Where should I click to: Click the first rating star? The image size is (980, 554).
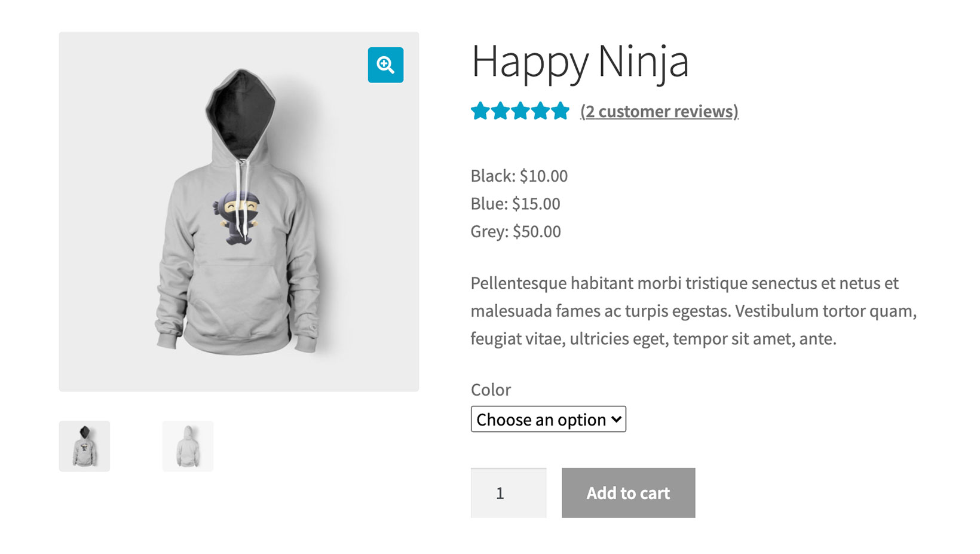click(x=480, y=111)
